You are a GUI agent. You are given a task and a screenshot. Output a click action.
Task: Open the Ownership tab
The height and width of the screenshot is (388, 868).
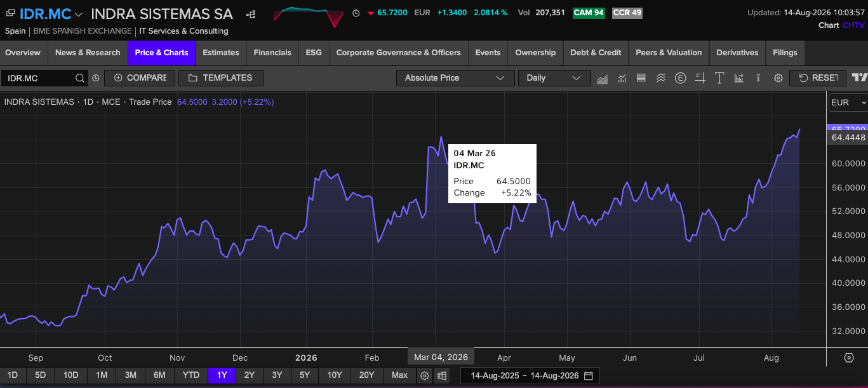pos(535,53)
